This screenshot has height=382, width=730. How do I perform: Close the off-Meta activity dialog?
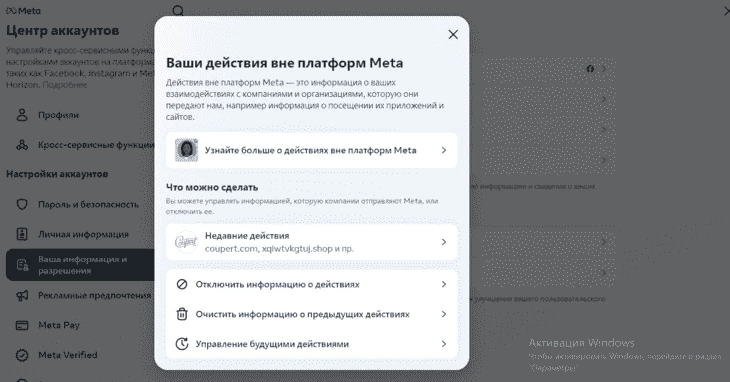453,34
